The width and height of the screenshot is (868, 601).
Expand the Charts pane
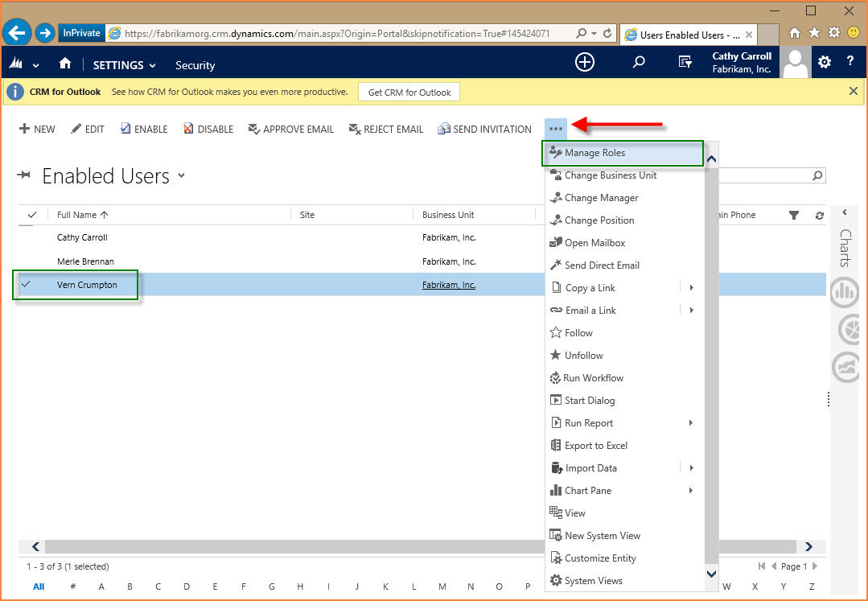coord(845,212)
